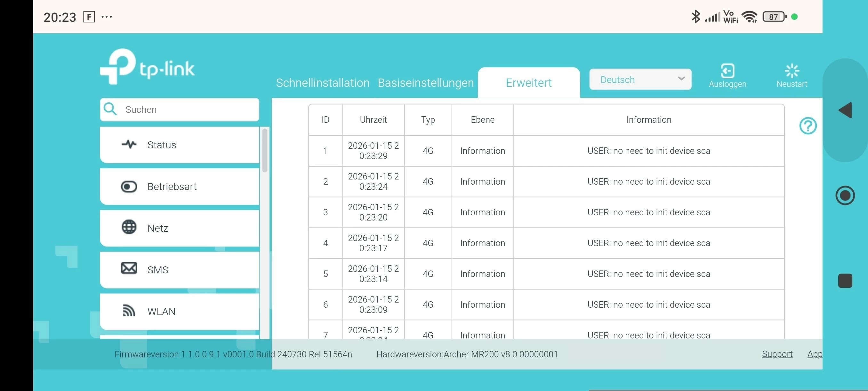Click the search magnifier icon
Screen dimensions: 868x391
110,109
